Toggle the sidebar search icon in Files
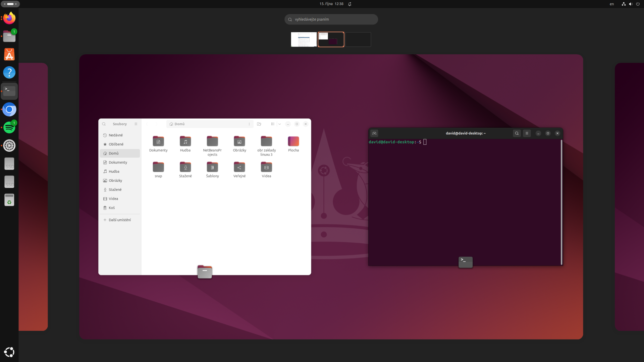644x362 pixels. pyautogui.click(x=104, y=124)
